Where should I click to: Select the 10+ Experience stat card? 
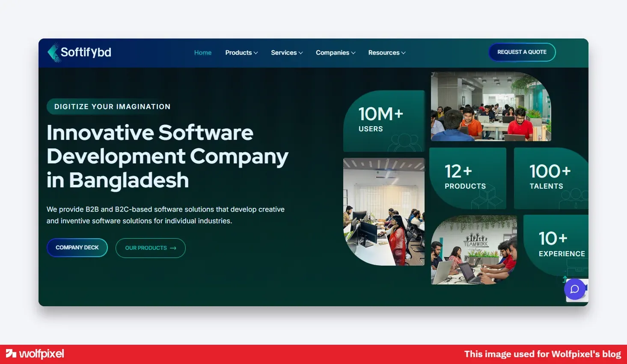[x=556, y=246]
